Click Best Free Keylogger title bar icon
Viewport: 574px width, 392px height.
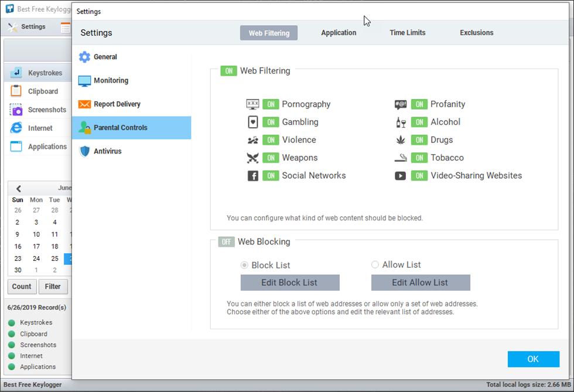[x=9, y=8]
